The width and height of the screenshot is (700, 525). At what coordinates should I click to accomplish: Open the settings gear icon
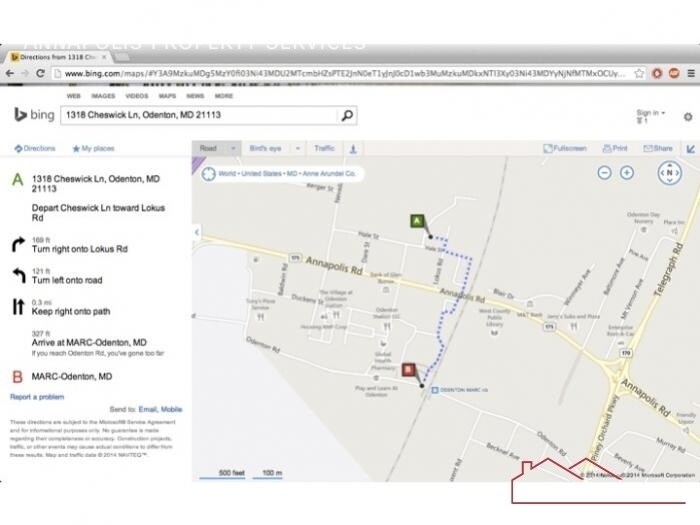point(688,117)
